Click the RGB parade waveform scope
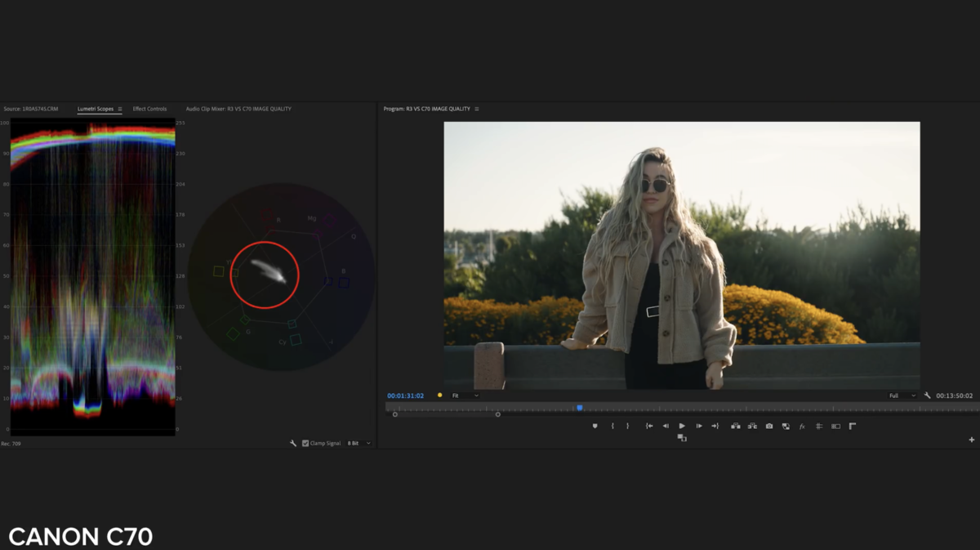The height and width of the screenshot is (550, 980). click(x=92, y=277)
